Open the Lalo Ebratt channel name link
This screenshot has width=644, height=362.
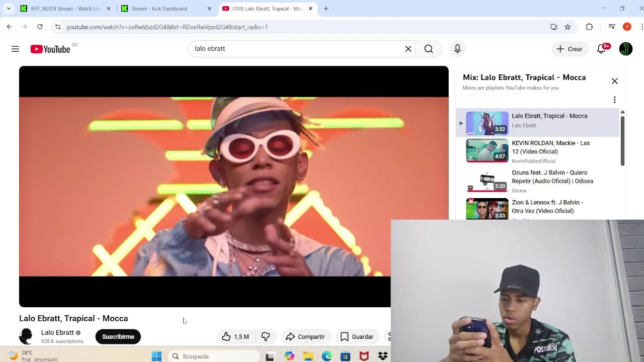(x=57, y=332)
